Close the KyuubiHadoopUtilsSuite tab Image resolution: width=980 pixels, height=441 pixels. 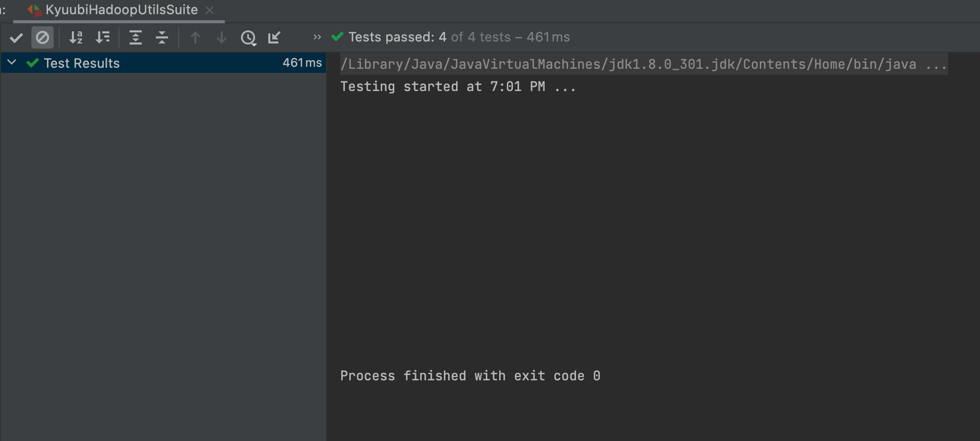click(x=210, y=10)
